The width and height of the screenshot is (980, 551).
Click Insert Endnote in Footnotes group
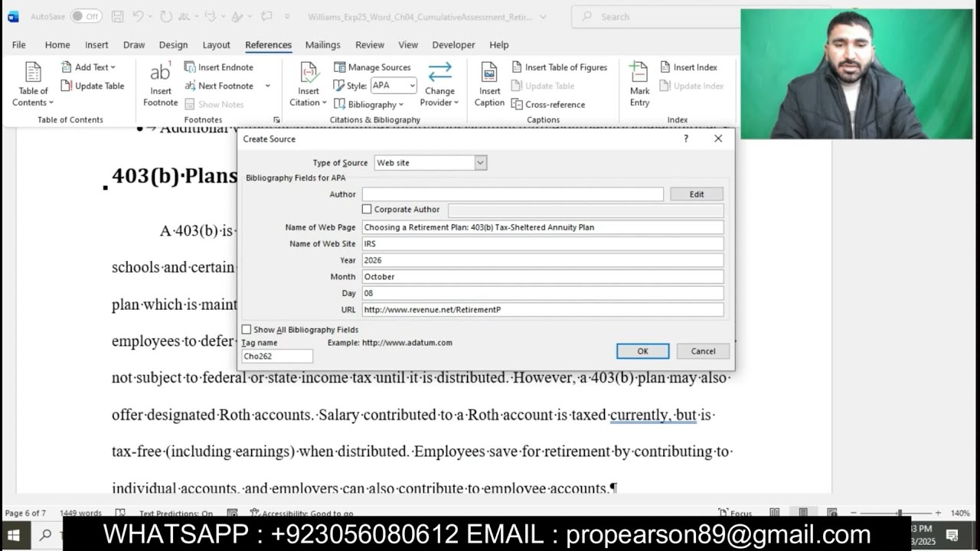pyautogui.click(x=219, y=67)
